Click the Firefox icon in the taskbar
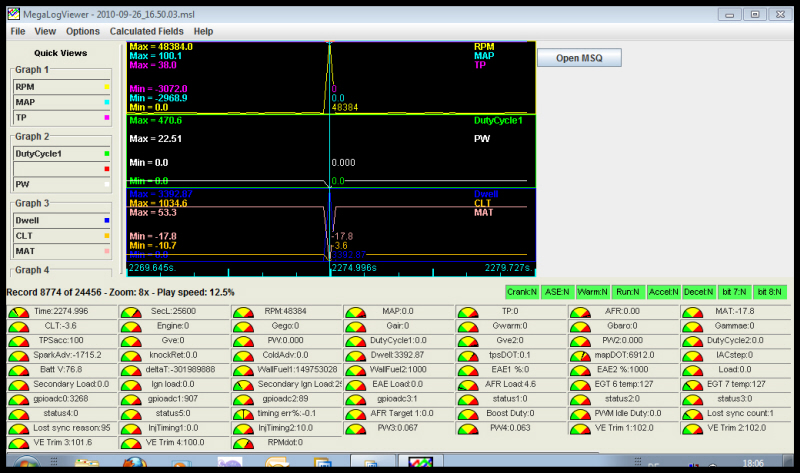 [136, 465]
